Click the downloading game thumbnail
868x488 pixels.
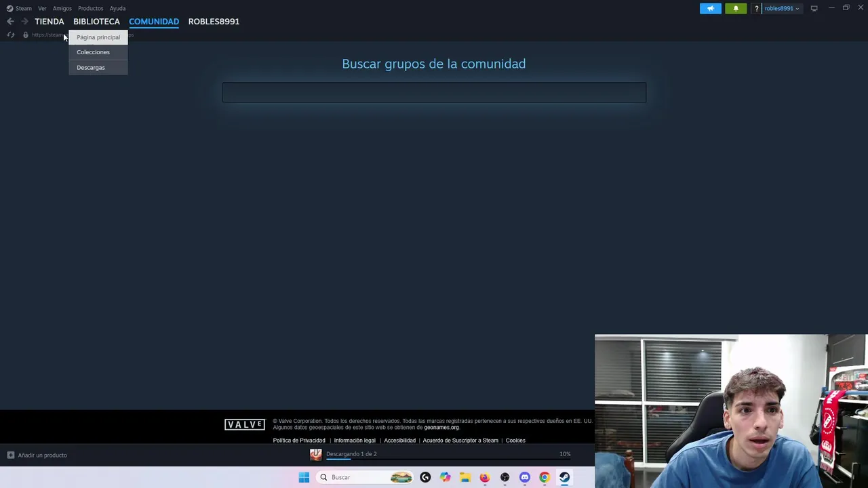316,455
